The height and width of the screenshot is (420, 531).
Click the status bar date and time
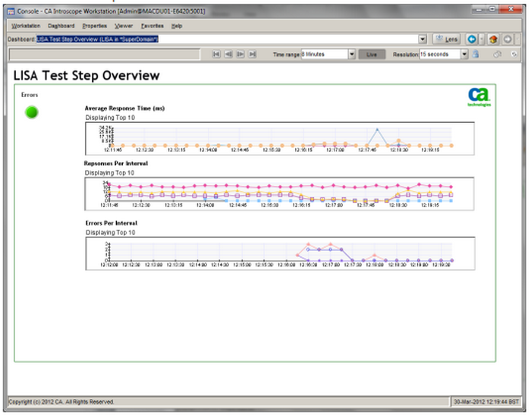(x=486, y=402)
